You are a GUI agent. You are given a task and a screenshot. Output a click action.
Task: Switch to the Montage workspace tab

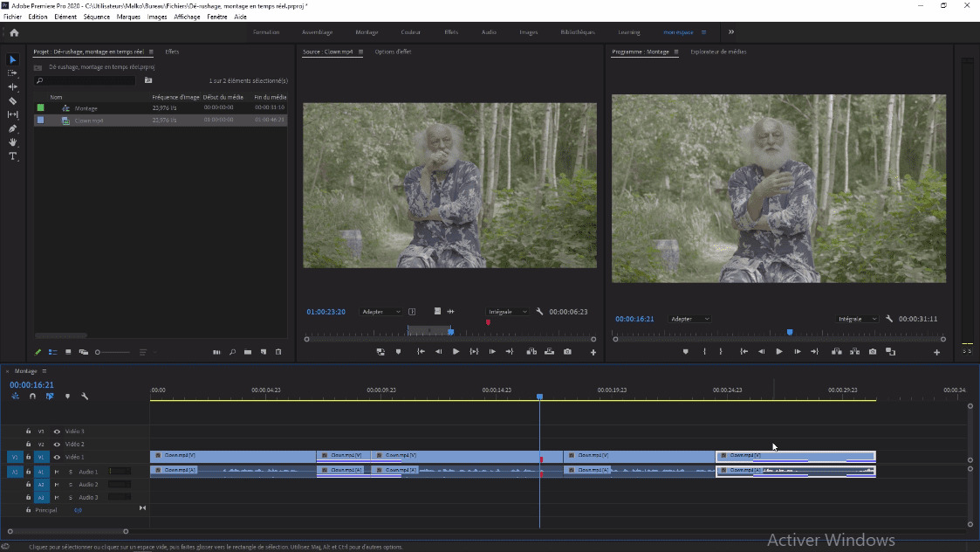[367, 31]
